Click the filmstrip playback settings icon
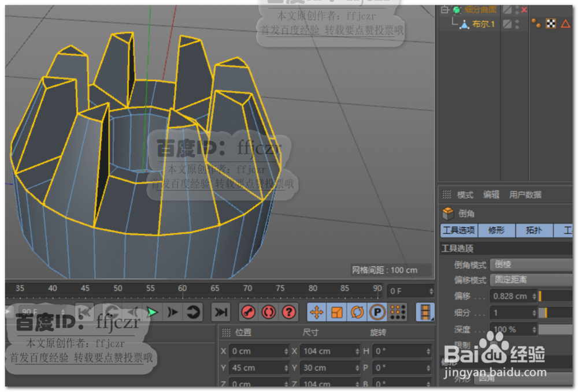578x392 pixels. (x=425, y=312)
